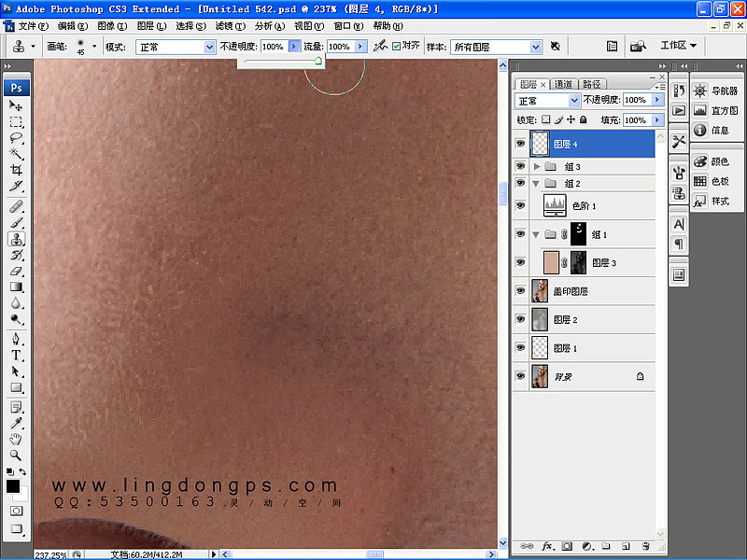The height and width of the screenshot is (560, 747).
Task: Select the Path Selection tool
Action: pyautogui.click(x=16, y=371)
